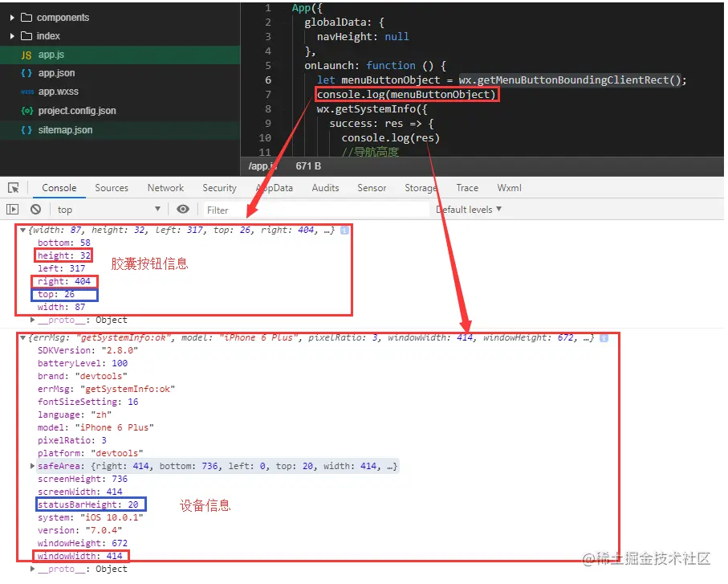Click code line number 6

[268, 80]
